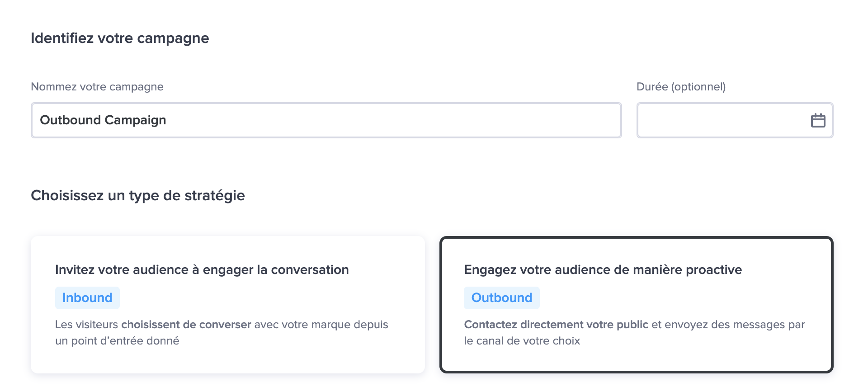Click the 'Identifiez votre campagne' heading
Viewport: 868px width, 387px height.
point(120,38)
